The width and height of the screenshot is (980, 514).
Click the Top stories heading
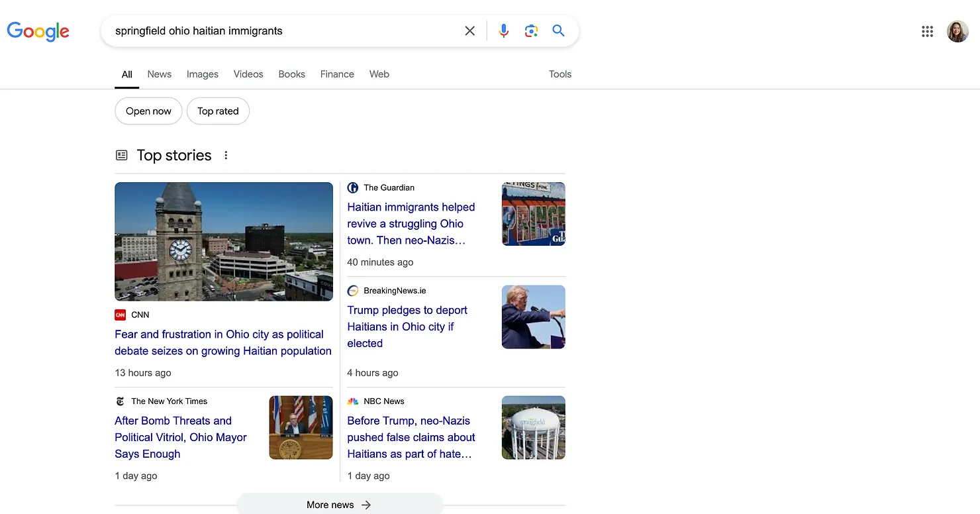point(174,155)
